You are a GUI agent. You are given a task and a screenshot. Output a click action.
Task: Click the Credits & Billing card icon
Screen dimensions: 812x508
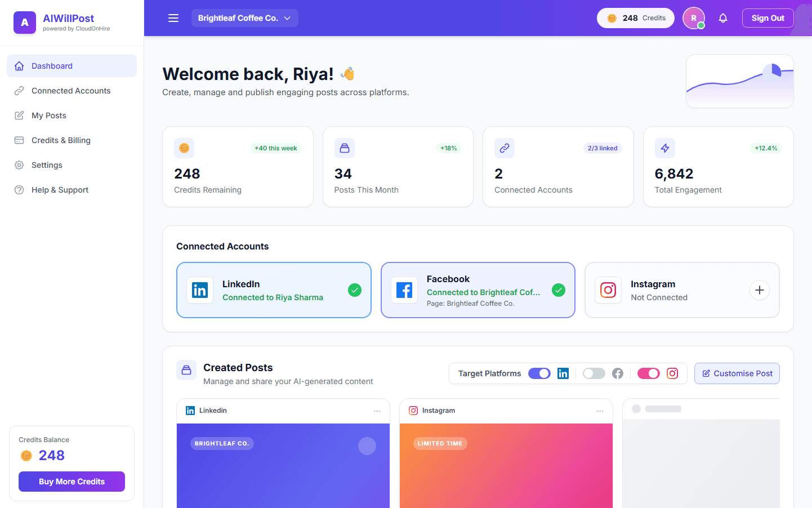click(x=19, y=140)
